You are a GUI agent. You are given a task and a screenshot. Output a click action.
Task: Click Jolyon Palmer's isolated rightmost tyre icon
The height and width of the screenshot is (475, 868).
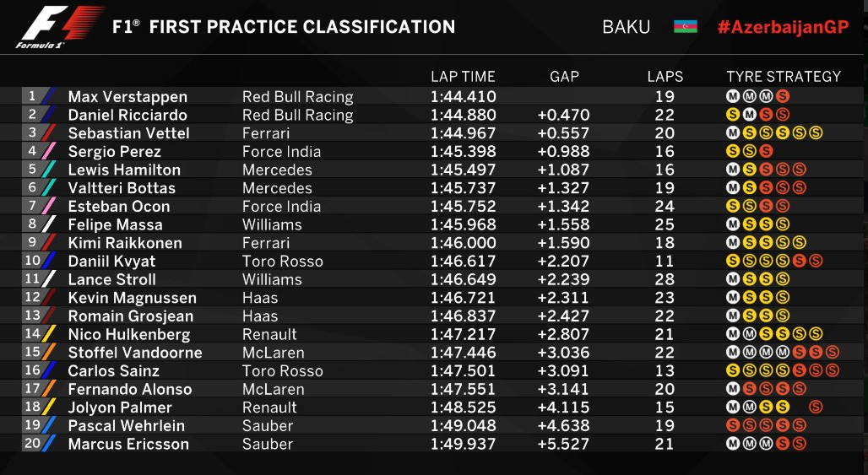click(816, 407)
